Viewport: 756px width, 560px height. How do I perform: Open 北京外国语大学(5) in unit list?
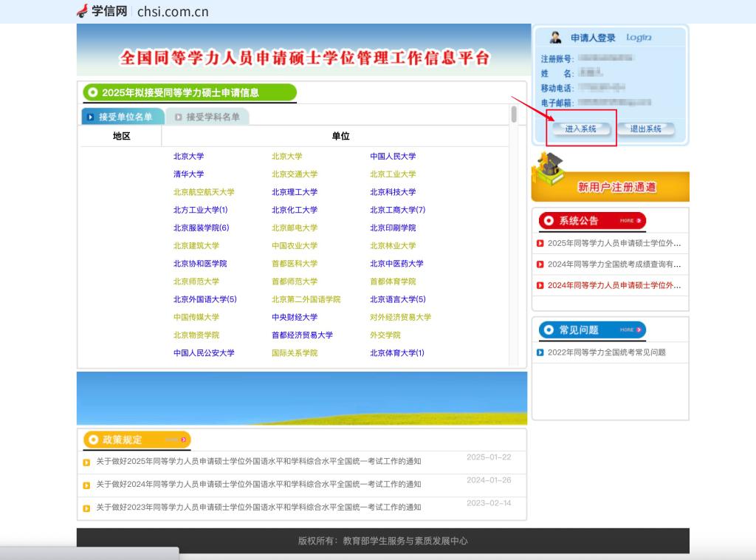(x=205, y=299)
